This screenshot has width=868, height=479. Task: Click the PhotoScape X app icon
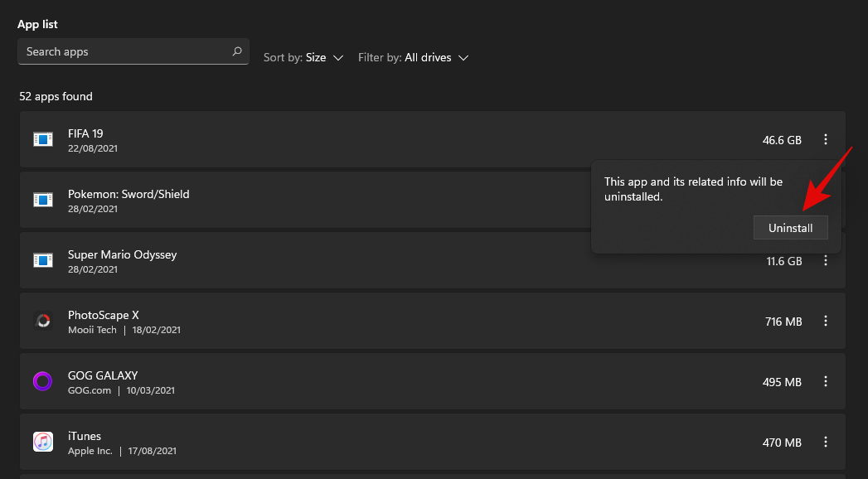pyautogui.click(x=43, y=321)
